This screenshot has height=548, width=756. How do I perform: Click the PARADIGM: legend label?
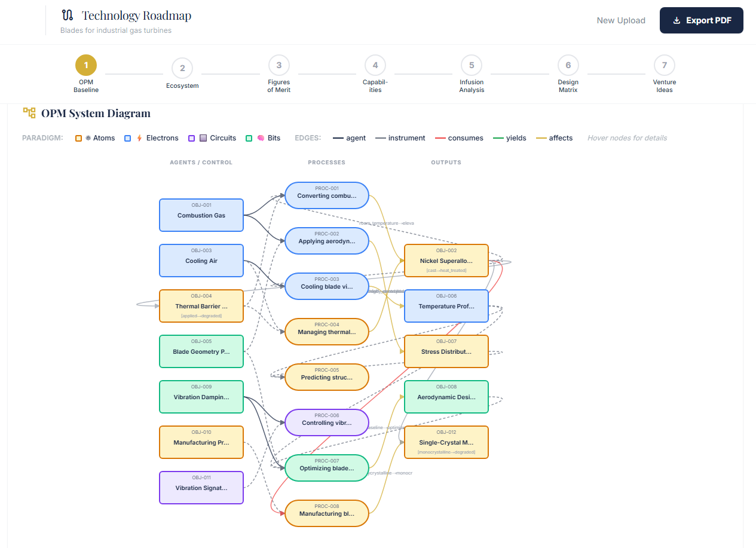tap(42, 138)
